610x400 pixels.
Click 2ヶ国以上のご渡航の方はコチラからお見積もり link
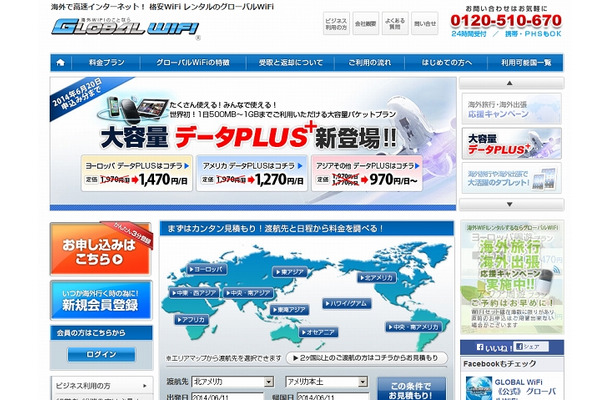click(366, 358)
